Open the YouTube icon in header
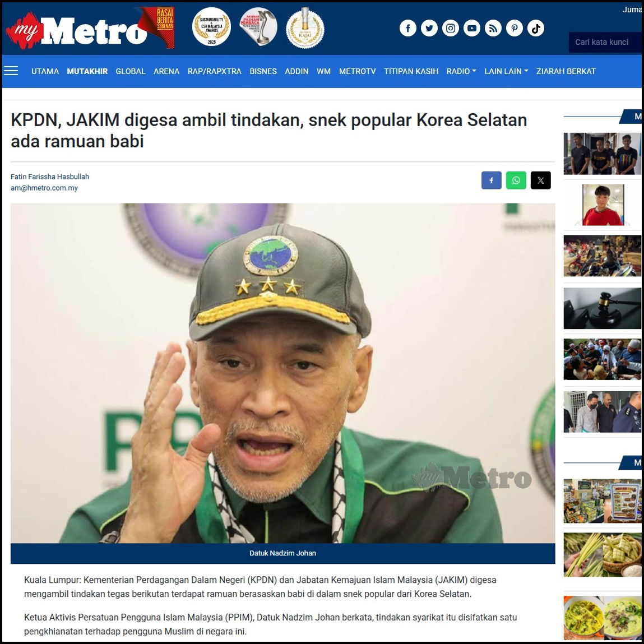The width and height of the screenshot is (644, 644). coord(472,29)
